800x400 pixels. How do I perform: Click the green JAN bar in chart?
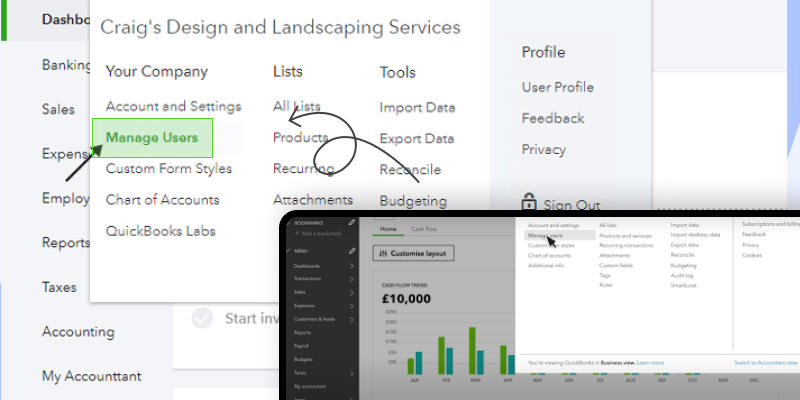click(x=411, y=366)
